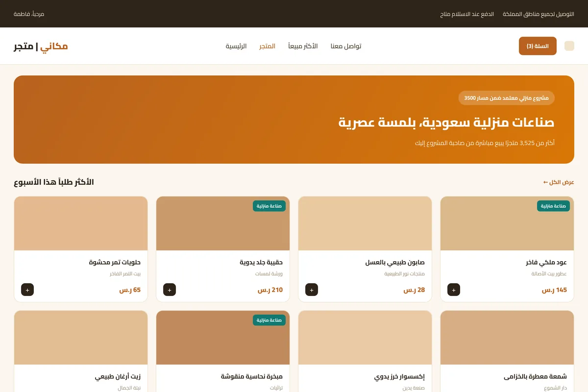The width and height of the screenshot is (588, 392).
Task: Open حقيبة جلد يدوية product image
Action: coord(223,223)
